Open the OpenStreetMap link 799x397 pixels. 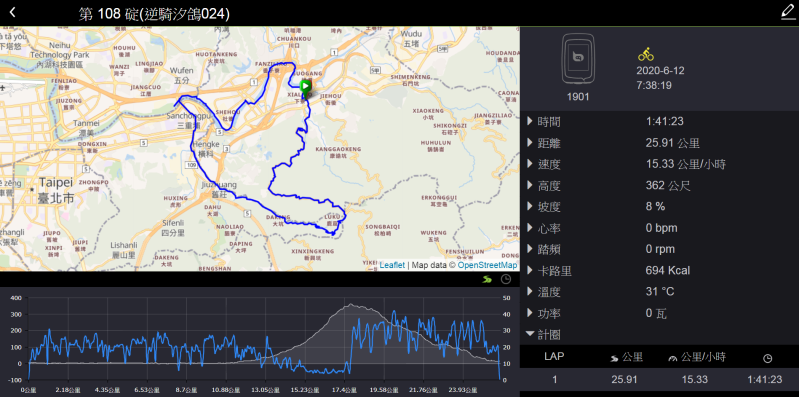(487, 265)
